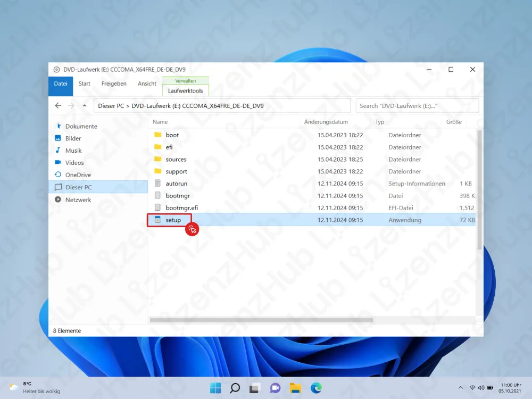Sort files by Name column
Screen dimensions: 532x399
click(160, 122)
